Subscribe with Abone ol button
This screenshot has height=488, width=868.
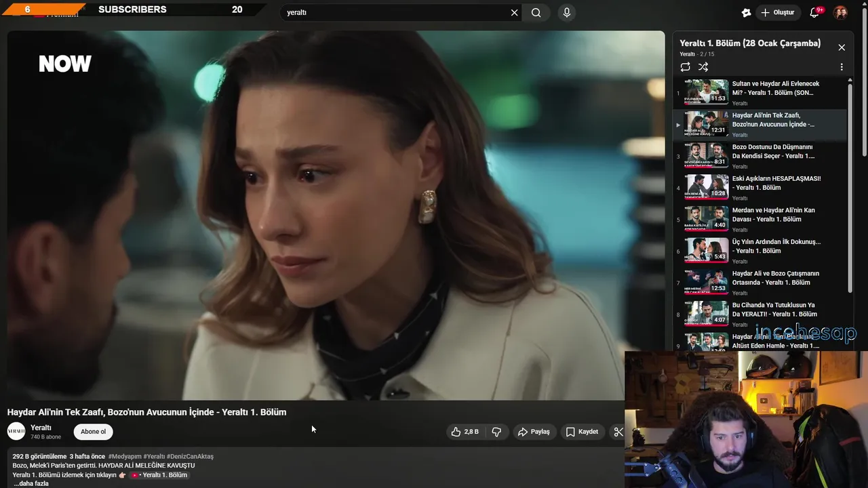coord(94,432)
